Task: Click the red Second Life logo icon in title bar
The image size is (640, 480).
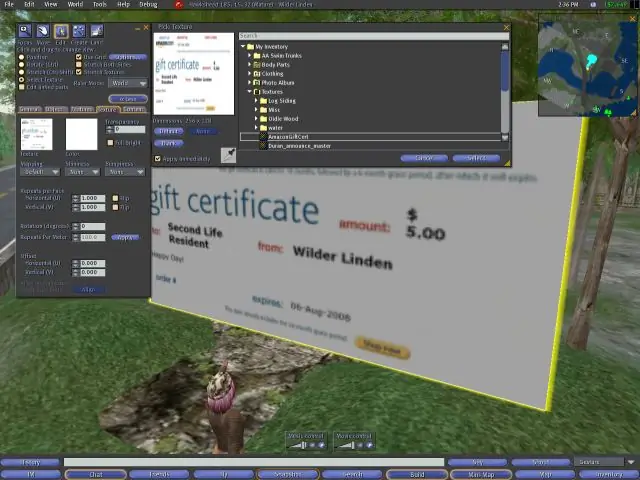Action: click(x=179, y=4)
